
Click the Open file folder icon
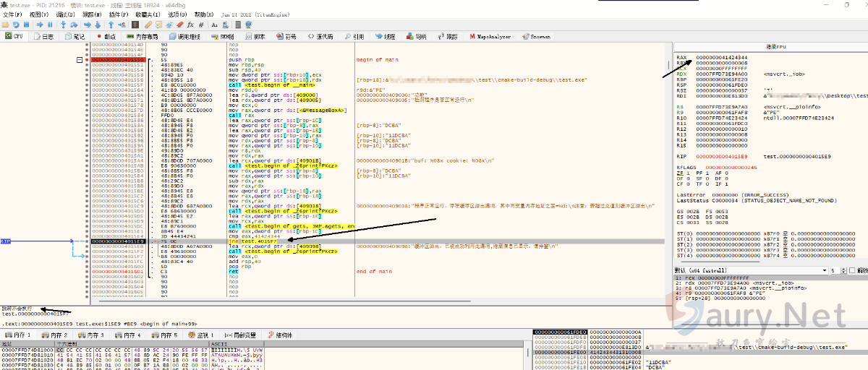tap(6, 25)
